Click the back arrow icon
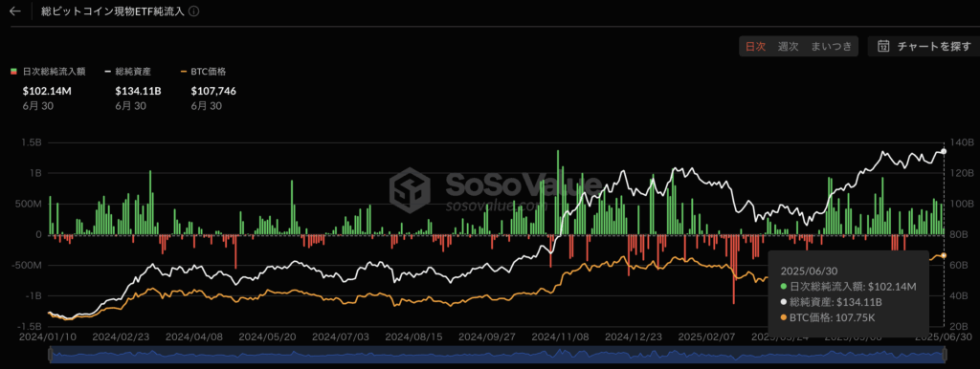Image resolution: width=980 pixels, height=369 pixels. (15, 11)
